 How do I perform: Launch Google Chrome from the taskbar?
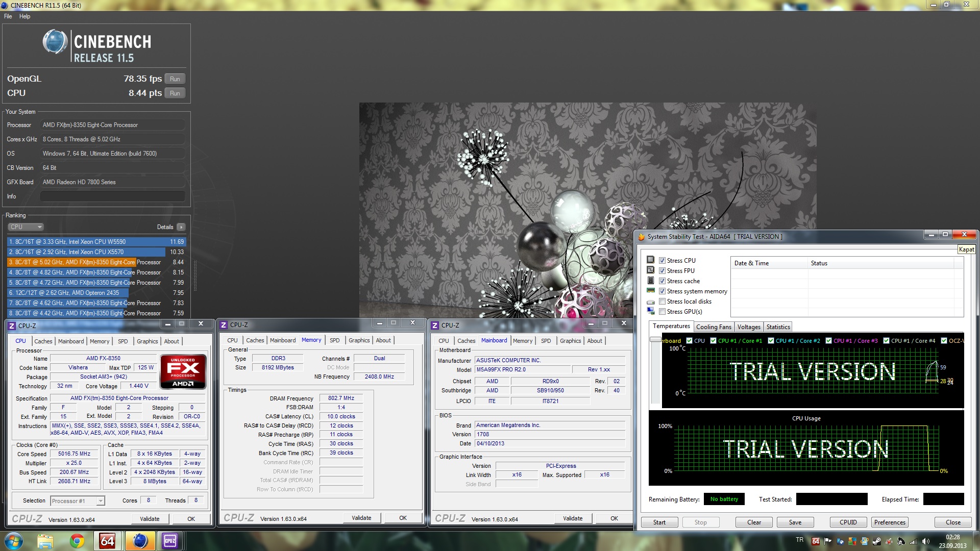[x=77, y=541]
